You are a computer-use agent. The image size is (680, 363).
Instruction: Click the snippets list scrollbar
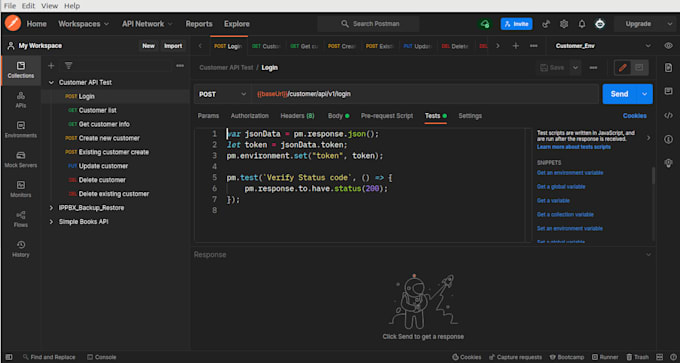point(653,176)
